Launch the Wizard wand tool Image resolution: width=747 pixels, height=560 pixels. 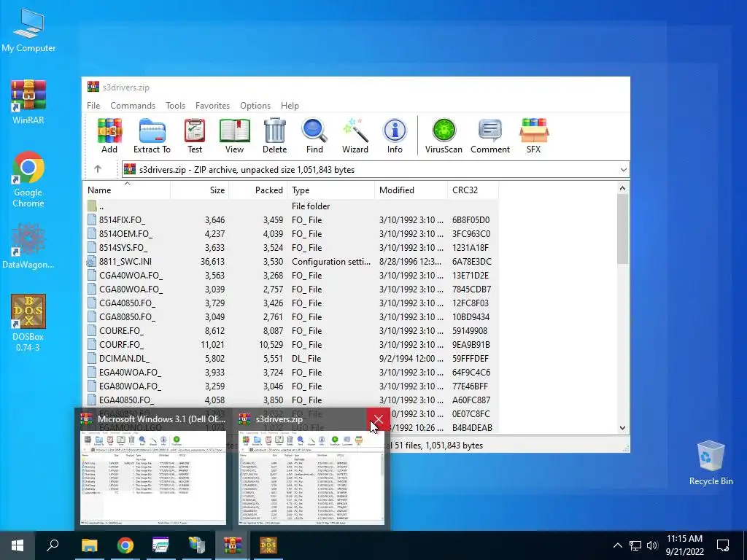click(355, 136)
